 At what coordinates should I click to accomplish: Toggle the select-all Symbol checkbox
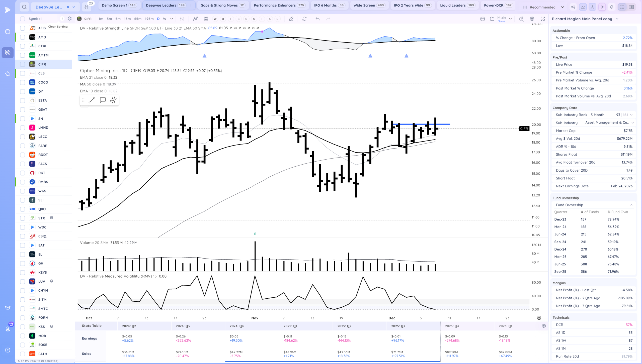pyautogui.click(x=23, y=19)
